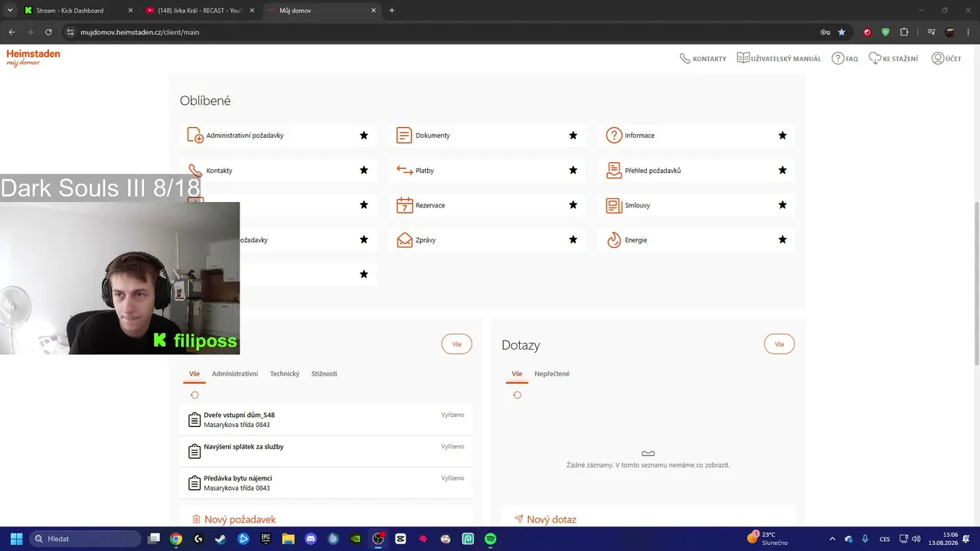Open KONTAKTY in the top navigation
The width and height of the screenshot is (980, 551).
pyautogui.click(x=703, y=59)
